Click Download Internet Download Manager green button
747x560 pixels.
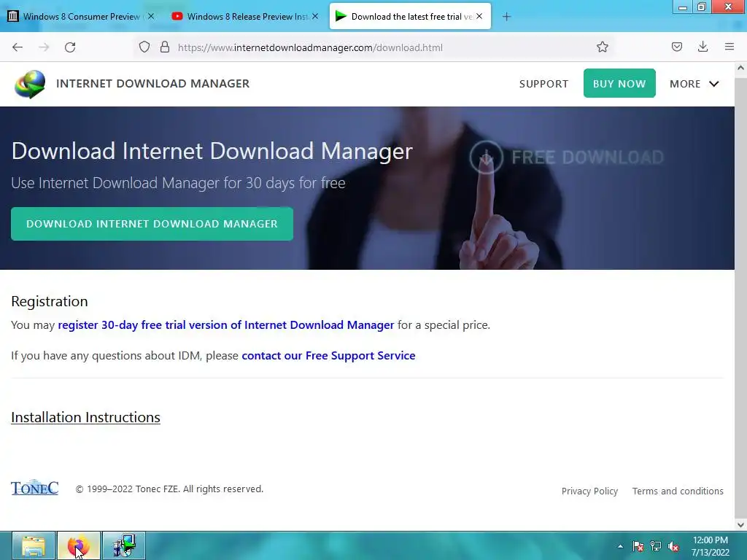pyautogui.click(x=152, y=224)
